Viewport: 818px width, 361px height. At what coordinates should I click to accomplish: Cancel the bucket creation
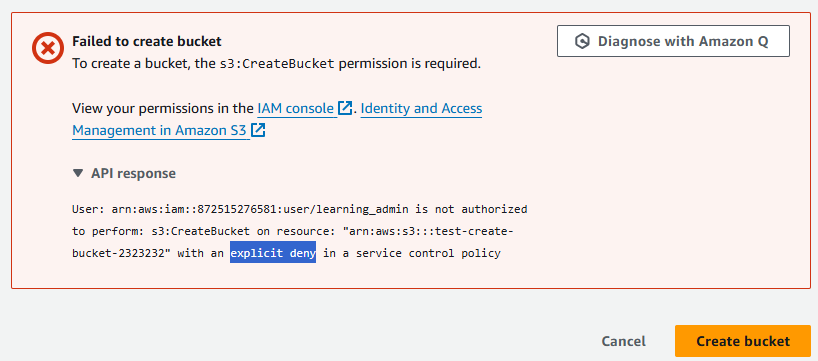tap(623, 342)
